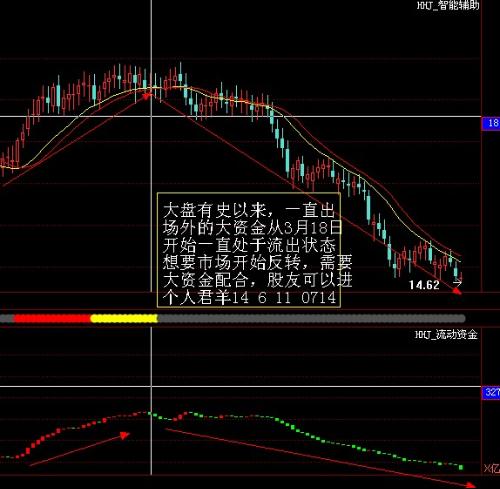
Task: Click the blue 327 value axis tag
Action: tap(491, 392)
